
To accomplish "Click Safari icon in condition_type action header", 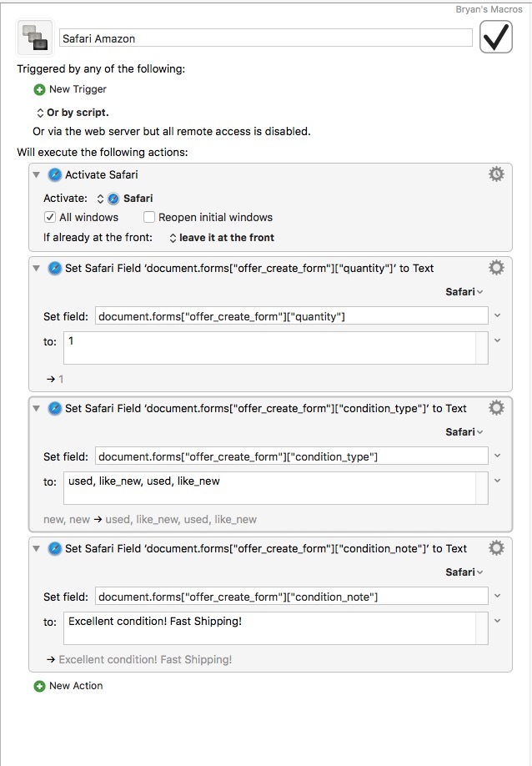I will pos(55,408).
